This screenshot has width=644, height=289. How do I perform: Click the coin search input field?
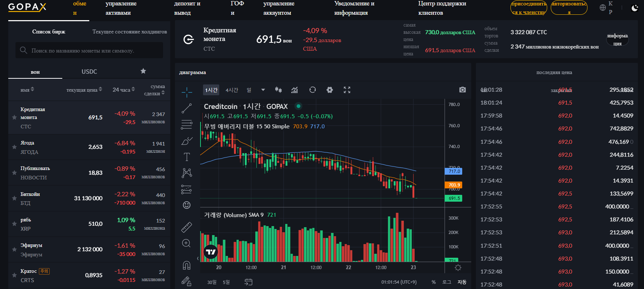pyautogui.click(x=89, y=50)
